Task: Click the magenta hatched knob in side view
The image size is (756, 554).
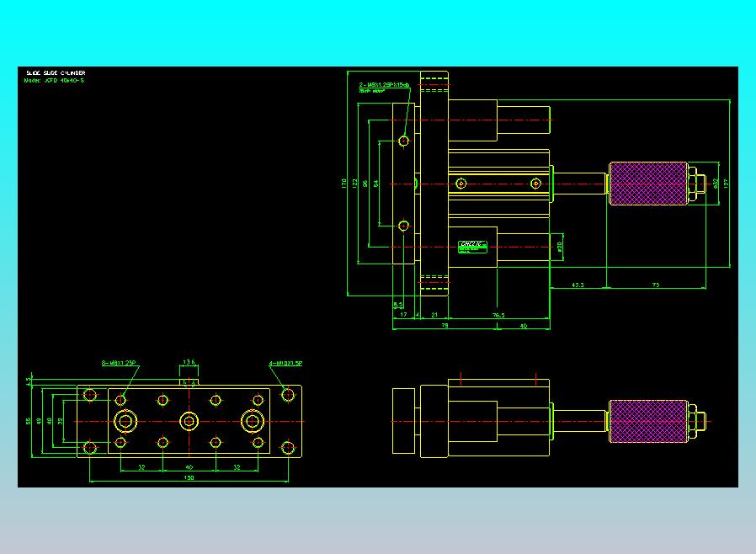Action: pos(648,184)
